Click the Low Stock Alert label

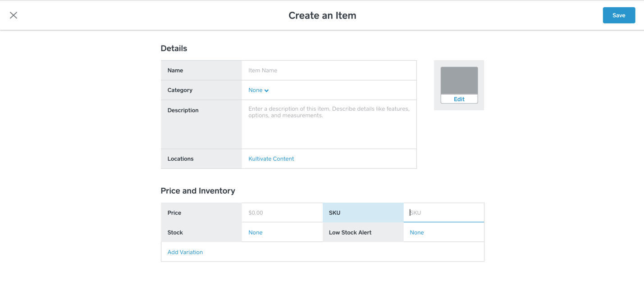350,233
